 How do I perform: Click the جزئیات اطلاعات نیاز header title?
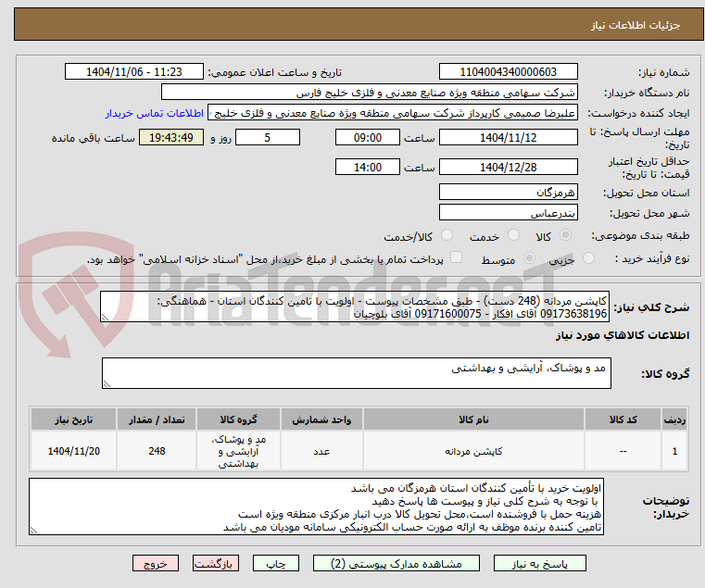(636, 25)
